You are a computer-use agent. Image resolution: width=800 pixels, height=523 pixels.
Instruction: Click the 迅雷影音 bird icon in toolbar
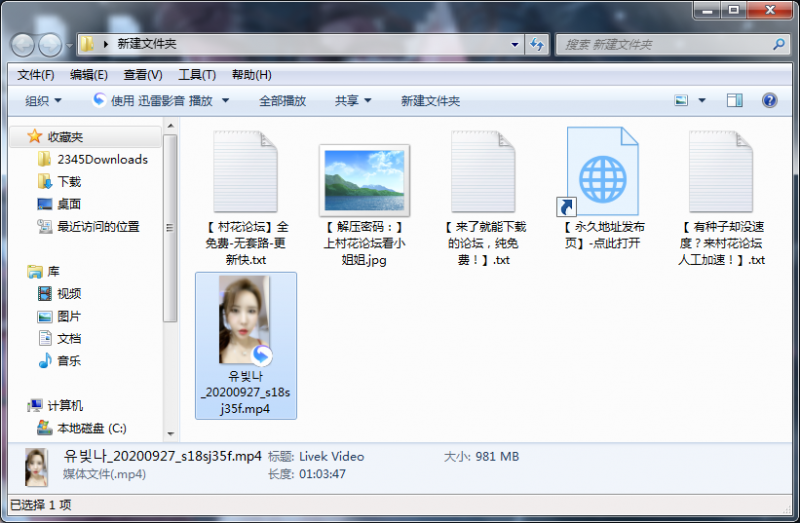tap(99, 100)
